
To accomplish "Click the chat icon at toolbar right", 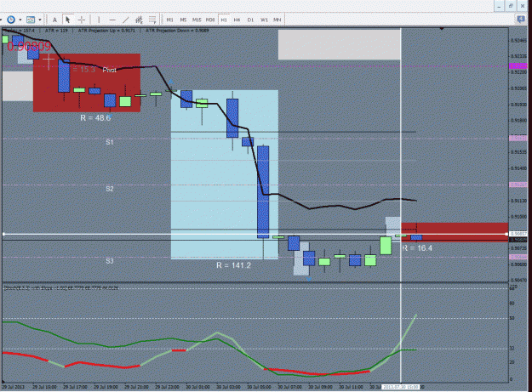I will [x=521, y=20].
